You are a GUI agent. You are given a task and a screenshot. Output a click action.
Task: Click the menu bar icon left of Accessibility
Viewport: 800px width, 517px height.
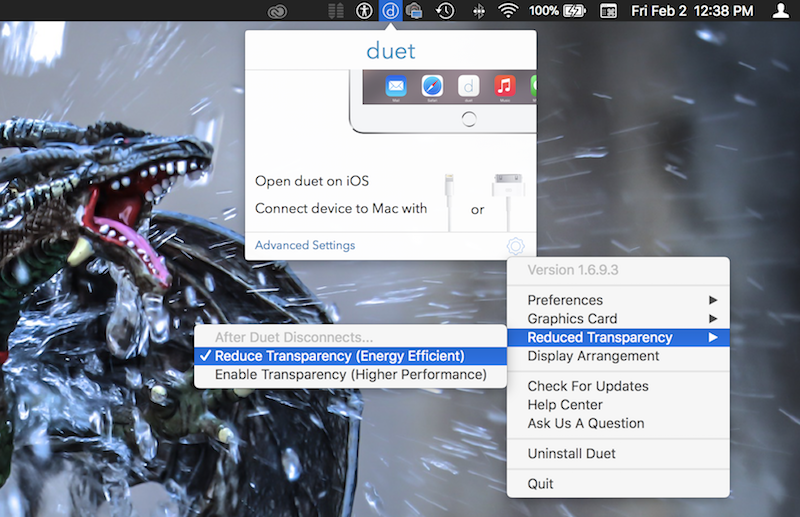pos(336,11)
